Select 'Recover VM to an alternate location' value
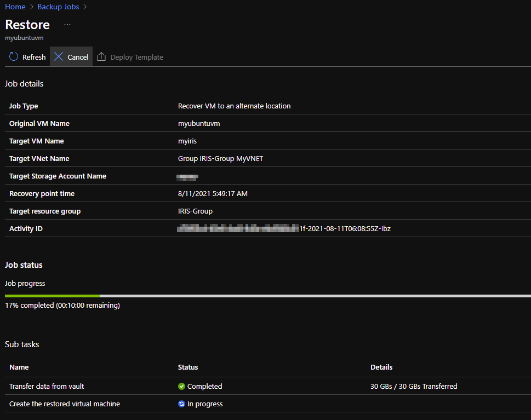Image resolution: width=531 pixels, height=420 pixels. [x=235, y=106]
